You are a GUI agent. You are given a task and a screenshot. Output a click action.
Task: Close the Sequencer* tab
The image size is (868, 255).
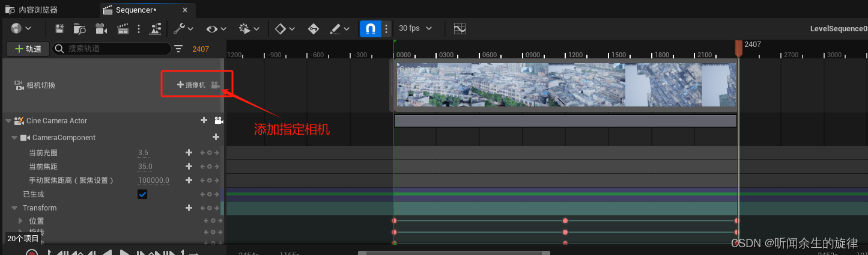pyautogui.click(x=185, y=10)
